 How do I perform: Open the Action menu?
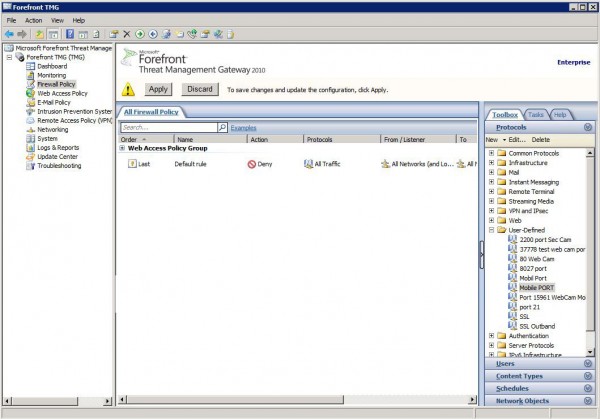33,20
